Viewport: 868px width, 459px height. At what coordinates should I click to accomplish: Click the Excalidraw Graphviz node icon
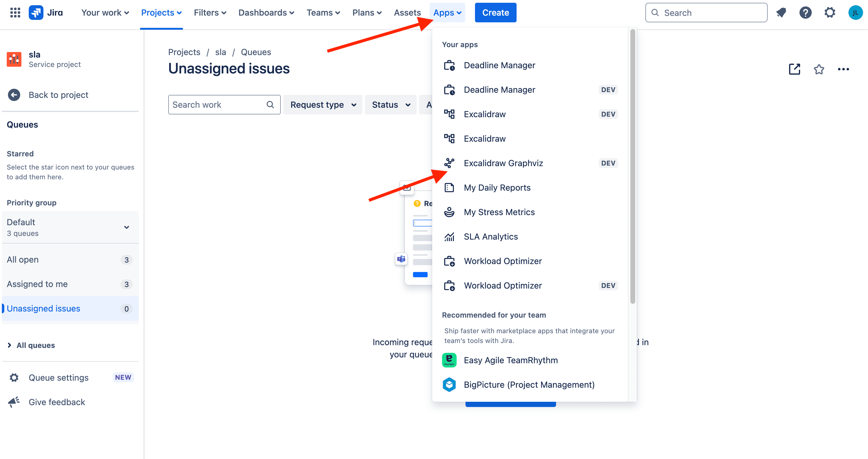coord(449,163)
